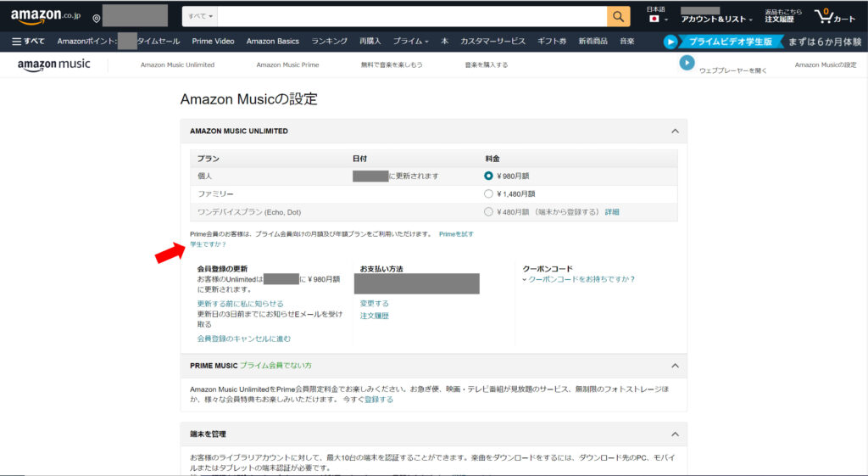Click the 登録する link in PRIME MUSIC section
This screenshot has width=868, height=476.
[x=379, y=400]
